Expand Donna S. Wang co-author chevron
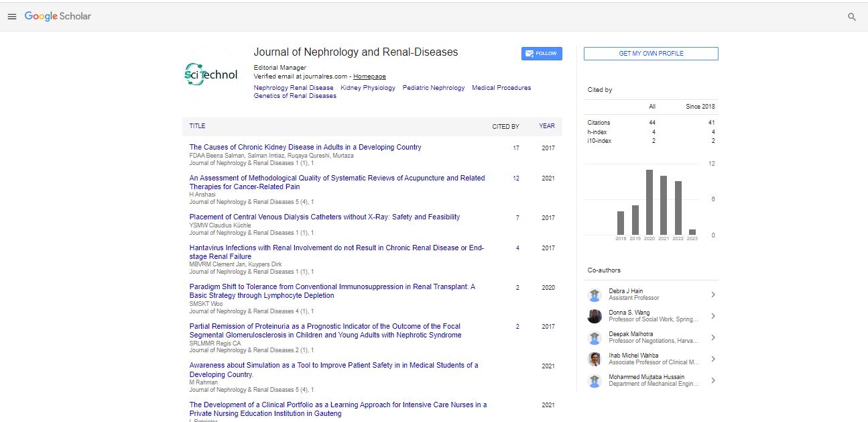 tap(713, 316)
